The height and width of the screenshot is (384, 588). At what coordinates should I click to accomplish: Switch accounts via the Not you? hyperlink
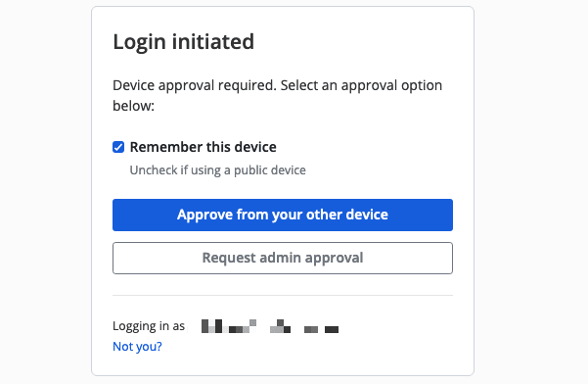coord(137,346)
